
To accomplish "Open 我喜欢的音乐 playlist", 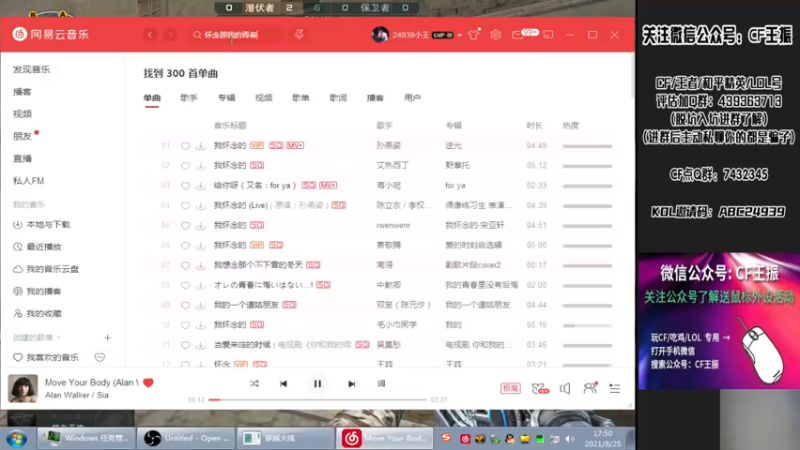I will pos(46,357).
